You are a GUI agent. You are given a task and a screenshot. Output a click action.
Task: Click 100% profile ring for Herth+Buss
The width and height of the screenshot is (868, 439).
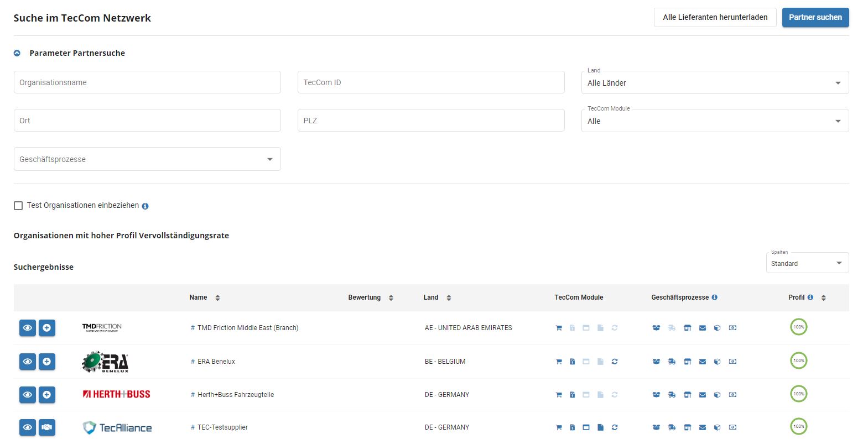pyautogui.click(x=798, y=394)
